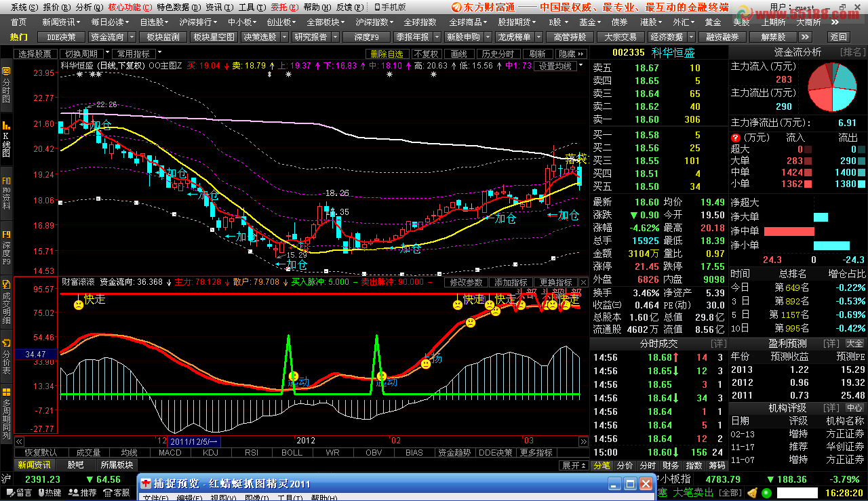Click the 净中单 red bar
This screenshot has height=501, width=868.
(x=789, y=231)
